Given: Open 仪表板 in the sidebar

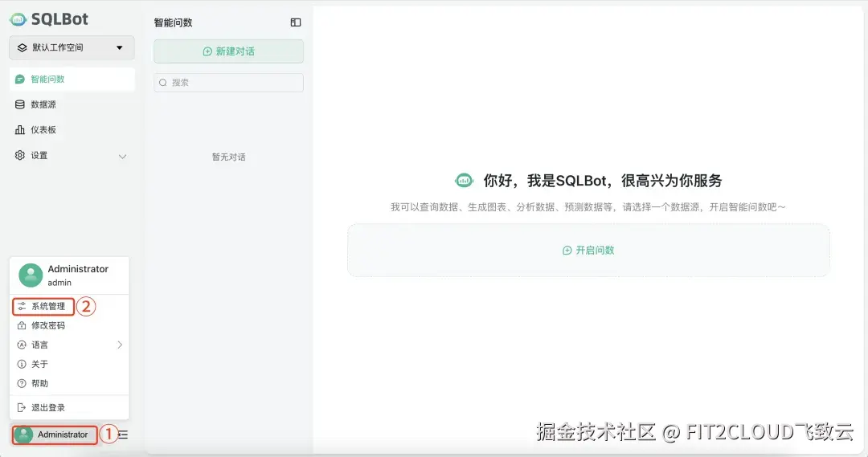Looking at the screenshot, I should click(72, 130).
